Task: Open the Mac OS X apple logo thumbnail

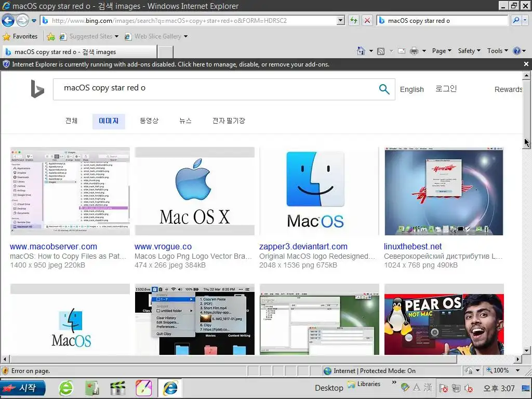Action: pos(194,191)
